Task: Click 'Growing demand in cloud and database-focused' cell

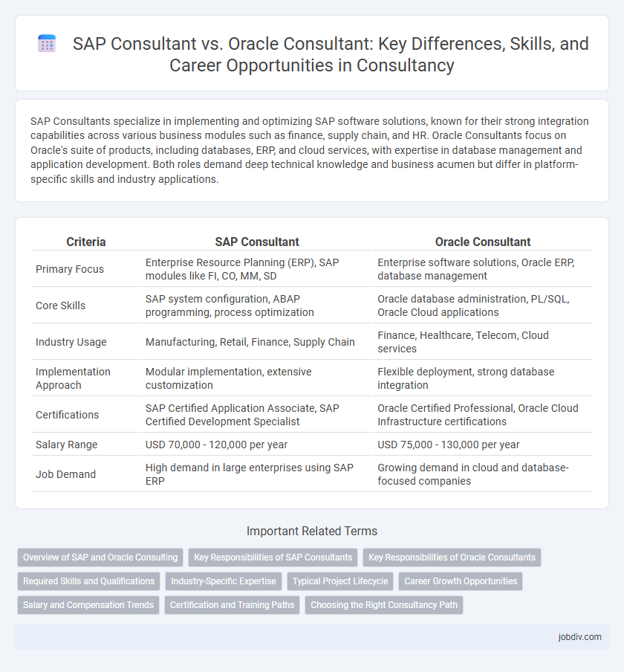Action: [x=483, y=474]
